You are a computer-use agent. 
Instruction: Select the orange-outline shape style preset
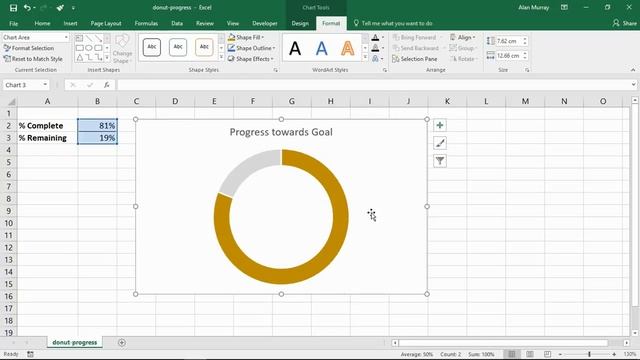click(204, 47)
